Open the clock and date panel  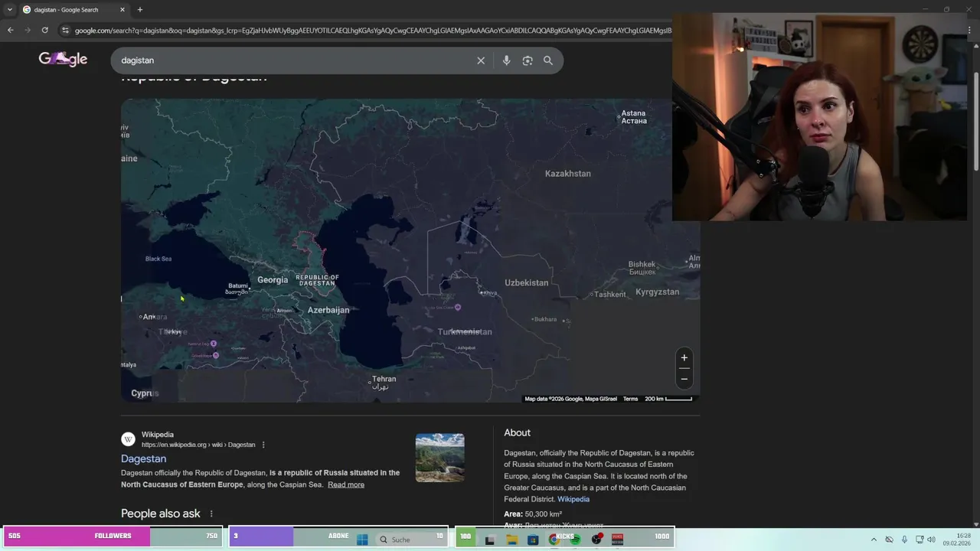coord(956,540)
